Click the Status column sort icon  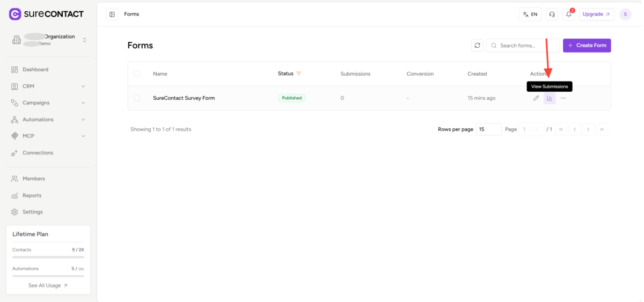299,73
